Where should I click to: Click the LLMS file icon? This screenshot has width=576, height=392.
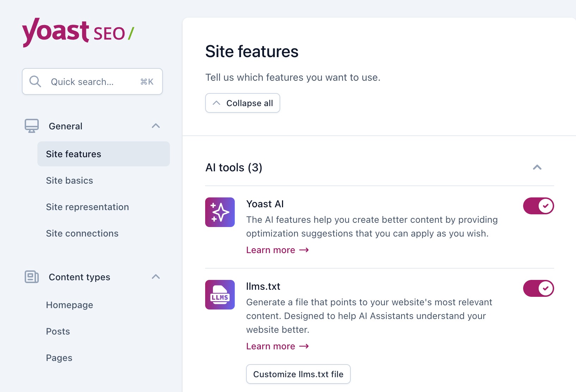(x=220, y=295)
